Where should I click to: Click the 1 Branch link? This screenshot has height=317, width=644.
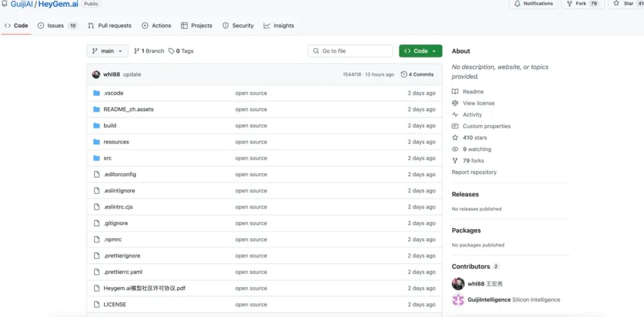click(x=149, y=51)
